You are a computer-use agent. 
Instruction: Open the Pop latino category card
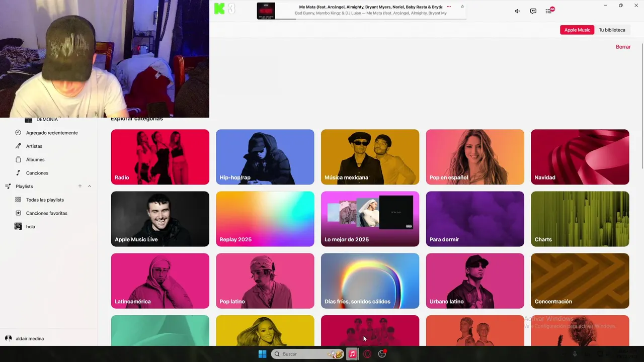pos(265,281)
